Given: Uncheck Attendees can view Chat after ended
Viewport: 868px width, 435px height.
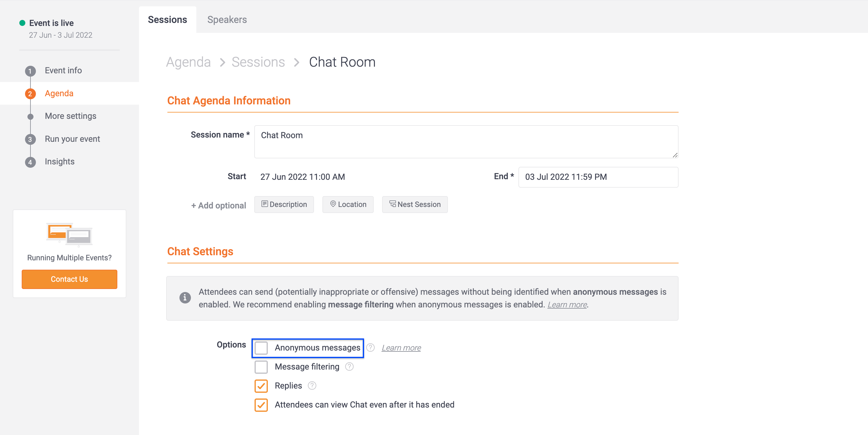Looking at the screenshot, I should tap(261, 405).
